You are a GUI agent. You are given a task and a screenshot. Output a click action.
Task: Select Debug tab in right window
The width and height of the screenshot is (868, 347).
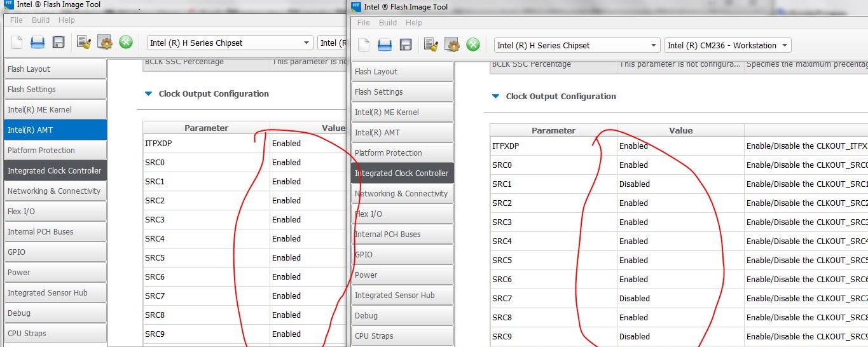pos(403,316)
